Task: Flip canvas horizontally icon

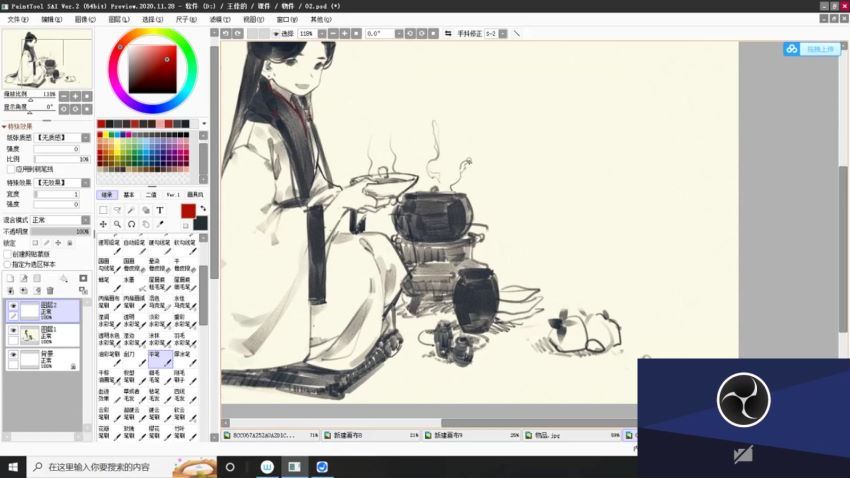Action: coord(448,34)
